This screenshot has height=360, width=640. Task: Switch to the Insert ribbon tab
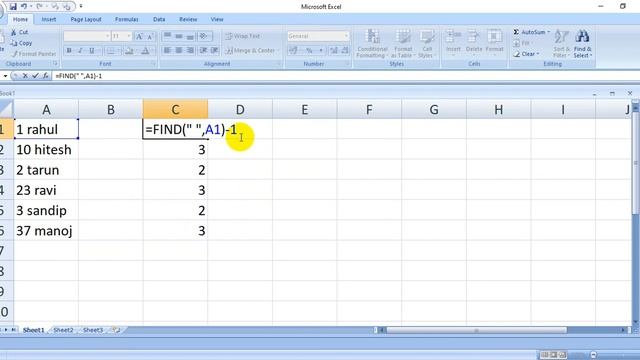(x=49, y=19)
